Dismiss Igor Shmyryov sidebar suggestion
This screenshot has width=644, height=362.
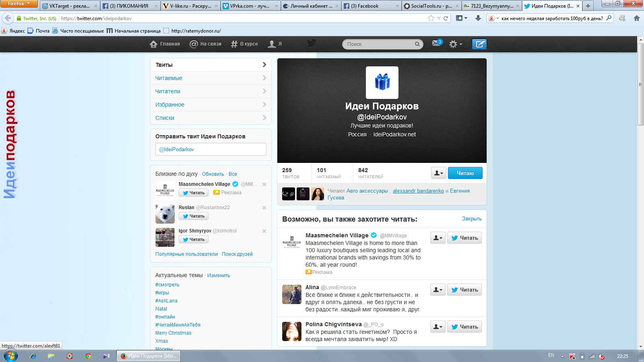[x=264, y=231]
